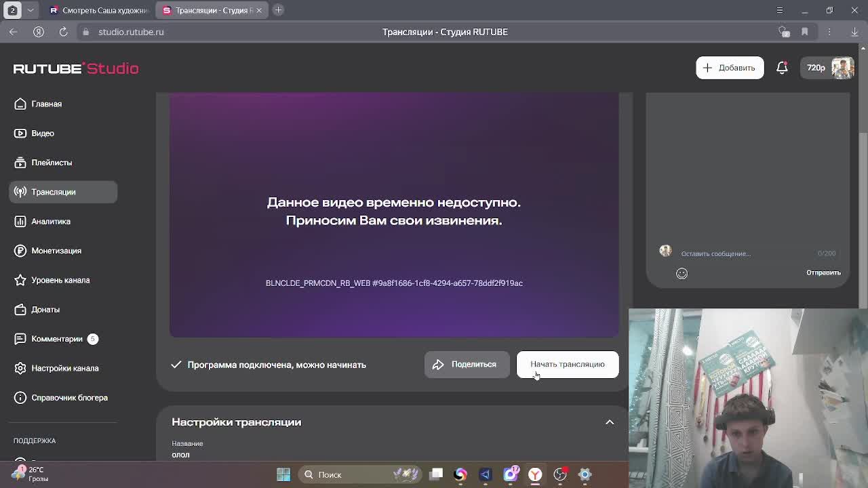Open the notifications bell
This screenshot has width=868, height=488.
782,68
